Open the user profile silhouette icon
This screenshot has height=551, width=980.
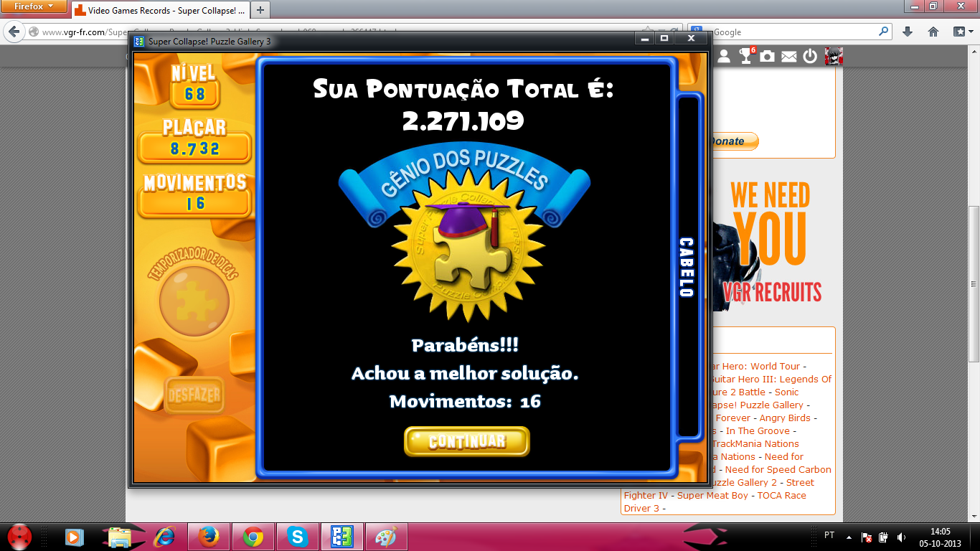point(725,56)
